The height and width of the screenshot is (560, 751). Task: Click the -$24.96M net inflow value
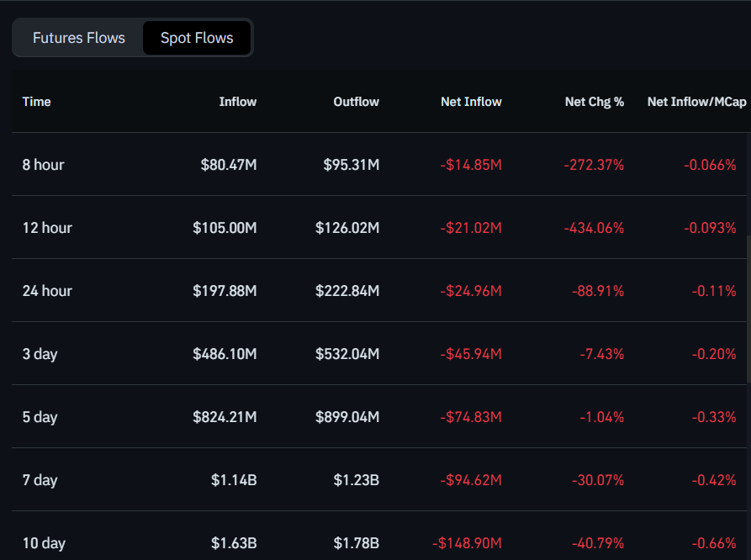point(470,291)
